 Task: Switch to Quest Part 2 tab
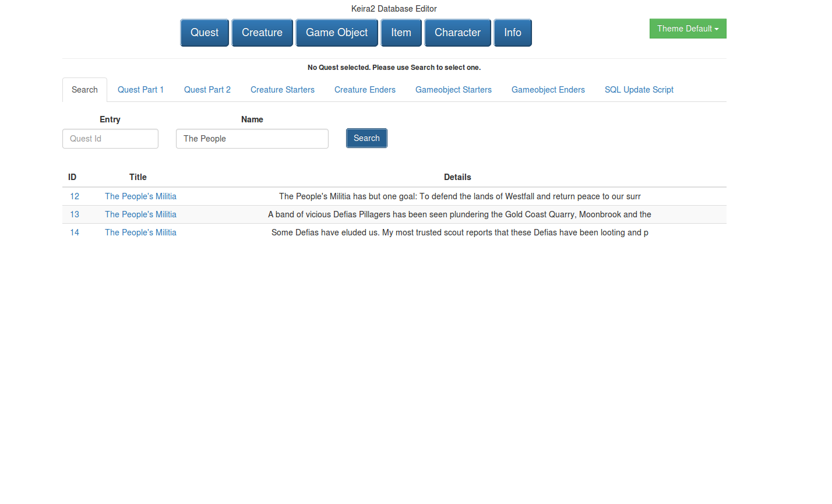(x=207, y=90)
